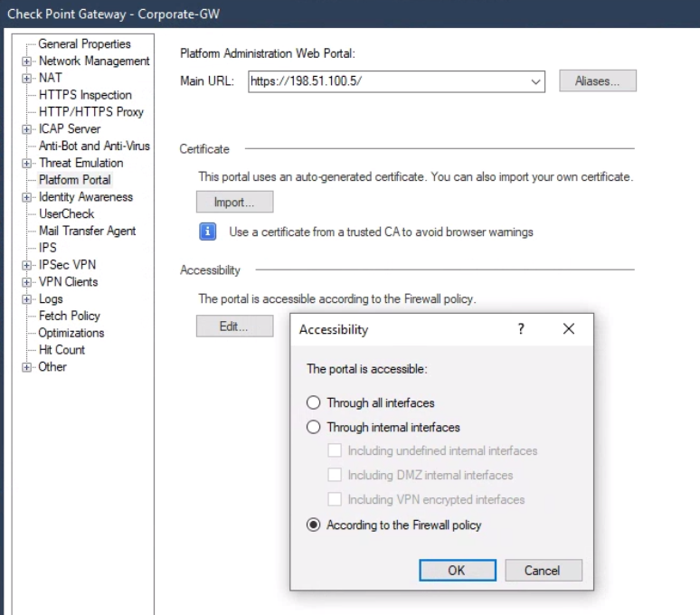Open the Fetch Policy page
Viewport: 700px width, 615px height.
coord(70,316)
